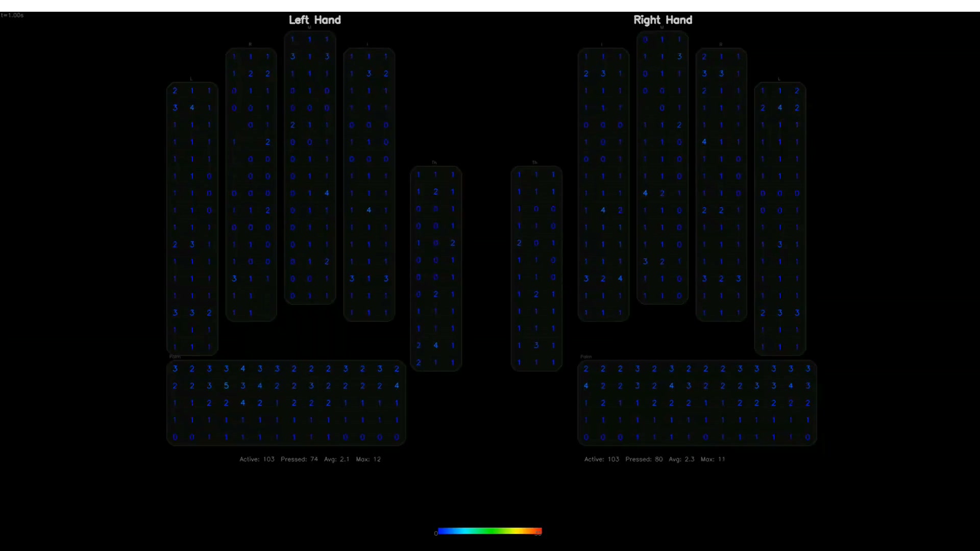Screen dimensions: 980x551
Task: Click the left hand middle finger column
Action: point(310,167)
